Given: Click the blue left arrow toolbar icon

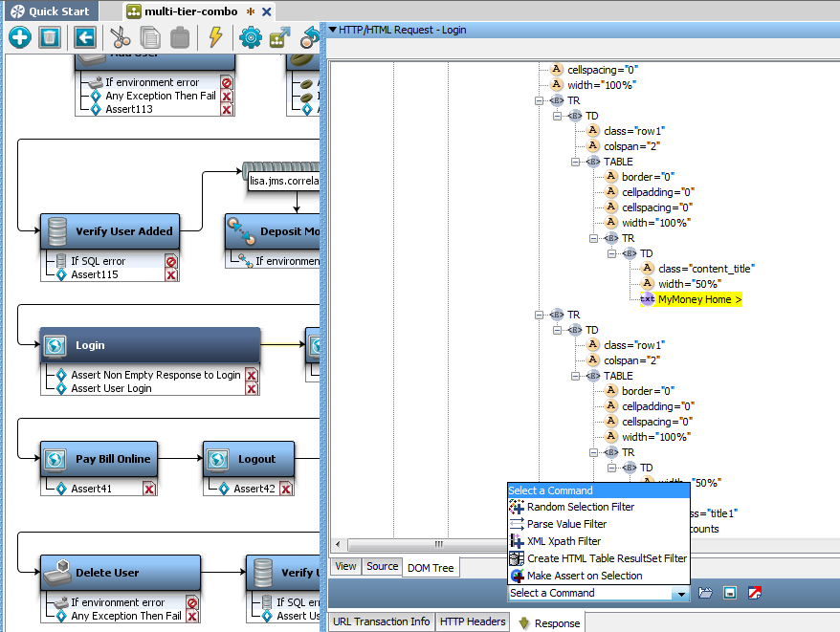Looking at the screenshot, I should (85, 37).
